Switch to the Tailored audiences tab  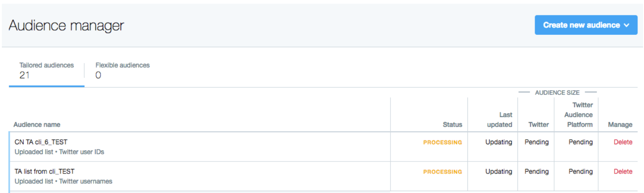46,70
